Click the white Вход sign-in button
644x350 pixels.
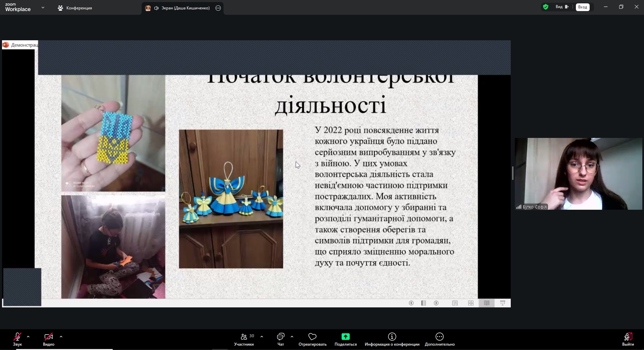click(x=583, y=7)
